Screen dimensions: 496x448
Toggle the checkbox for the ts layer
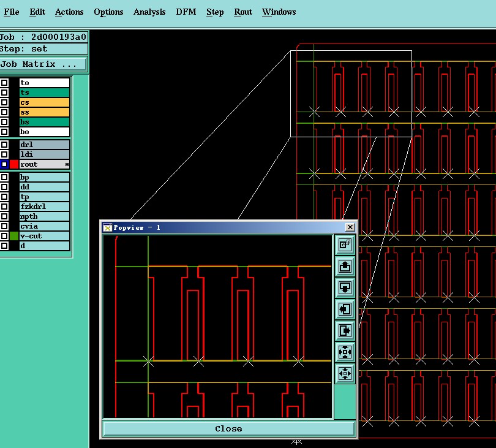[x=4, y=93]
